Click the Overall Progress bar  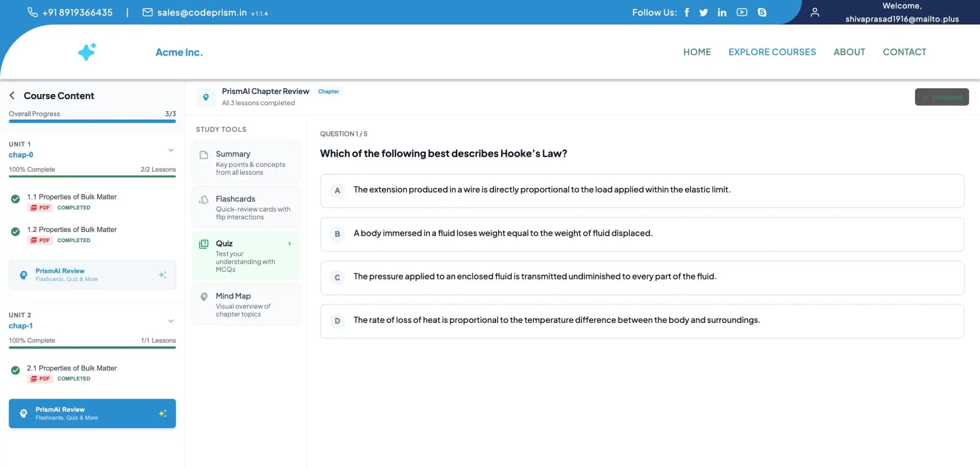point(92,121)
